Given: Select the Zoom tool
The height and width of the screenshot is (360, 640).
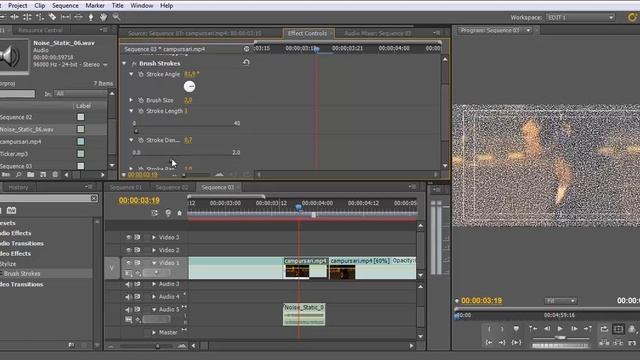Looking at the screenshot, I should (116, 17).
